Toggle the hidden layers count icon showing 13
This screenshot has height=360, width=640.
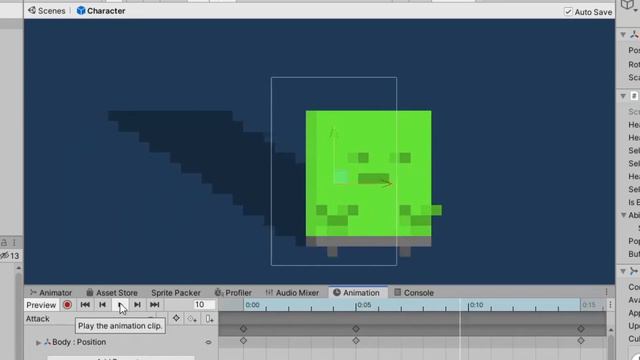(x=10, y=256)
